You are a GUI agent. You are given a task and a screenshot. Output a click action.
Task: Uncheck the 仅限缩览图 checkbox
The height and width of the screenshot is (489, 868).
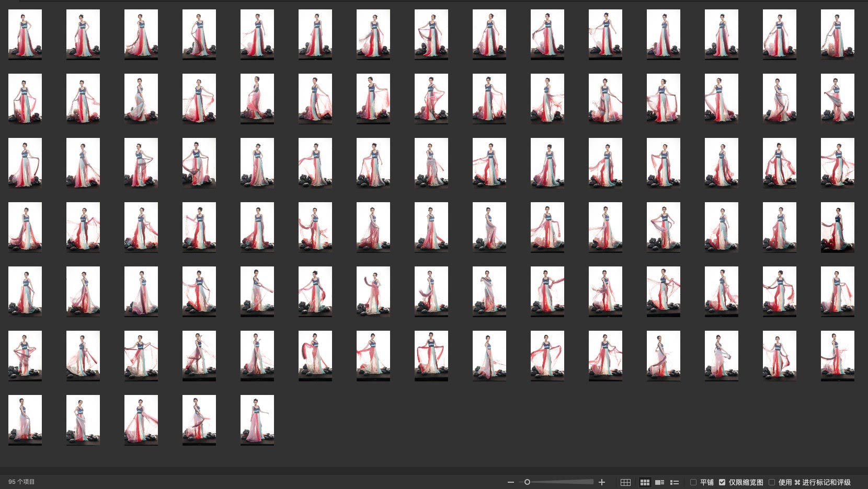click(722, 482)
